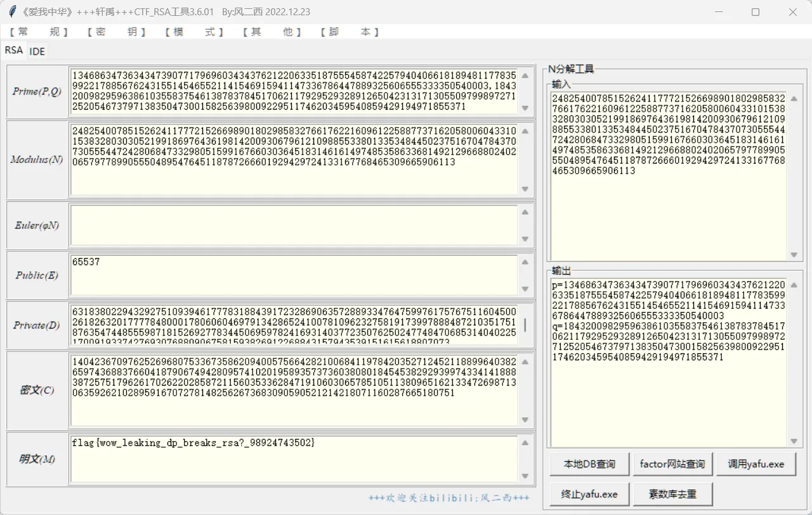Click the feather app icon in title bar
The height and width of the screenshot is (515, 812).
click(x=12, y=12)
